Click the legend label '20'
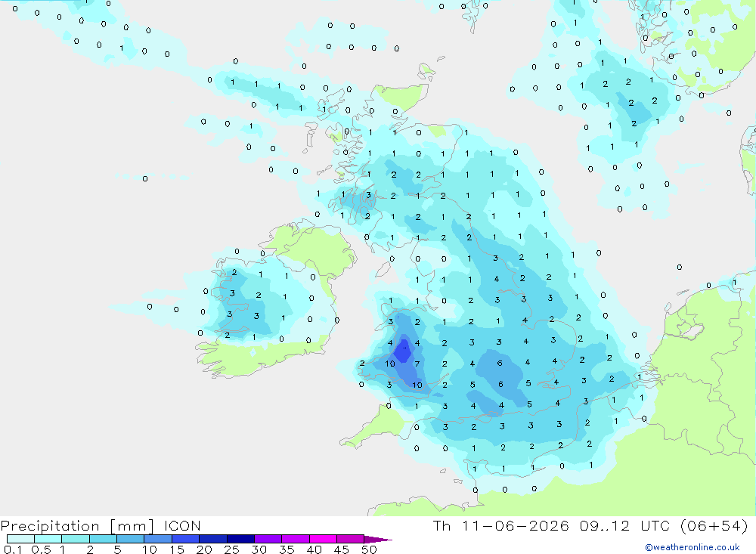The width and height of the screenshot is (756, 554). tap(204, 549)
